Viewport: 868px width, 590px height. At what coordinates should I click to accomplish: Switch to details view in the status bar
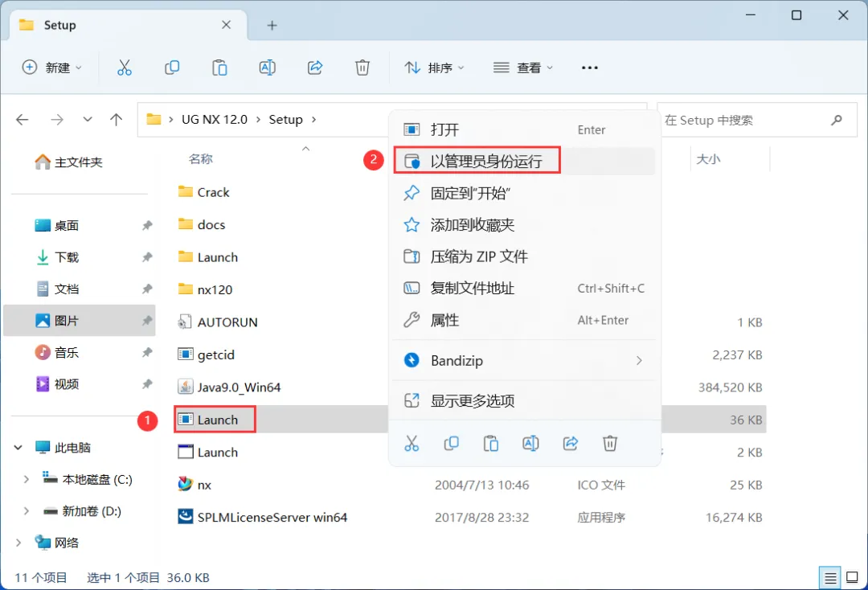tap(829, 578)
